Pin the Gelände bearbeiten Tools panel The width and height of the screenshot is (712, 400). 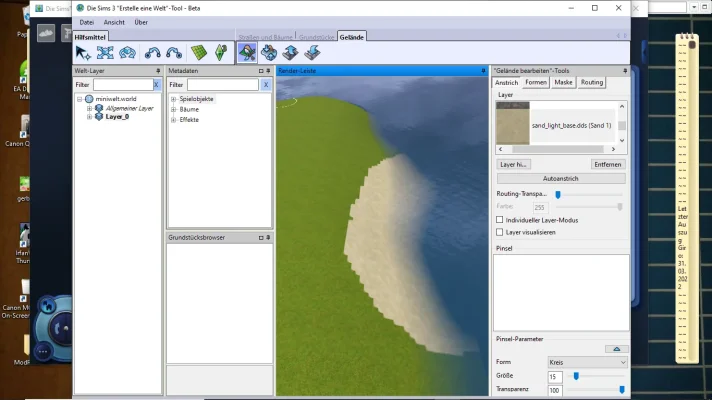click(x=625, y=71)
